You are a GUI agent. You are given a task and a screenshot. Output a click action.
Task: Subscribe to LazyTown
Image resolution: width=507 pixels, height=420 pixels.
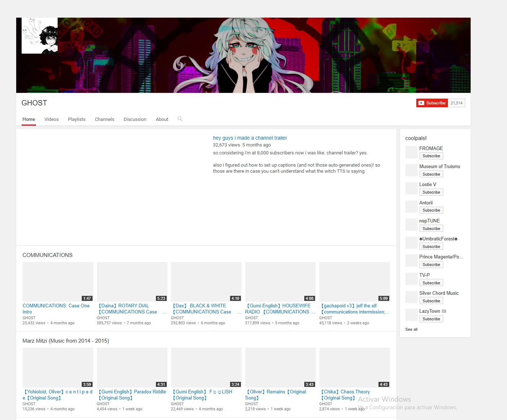[x=431, y=319]
